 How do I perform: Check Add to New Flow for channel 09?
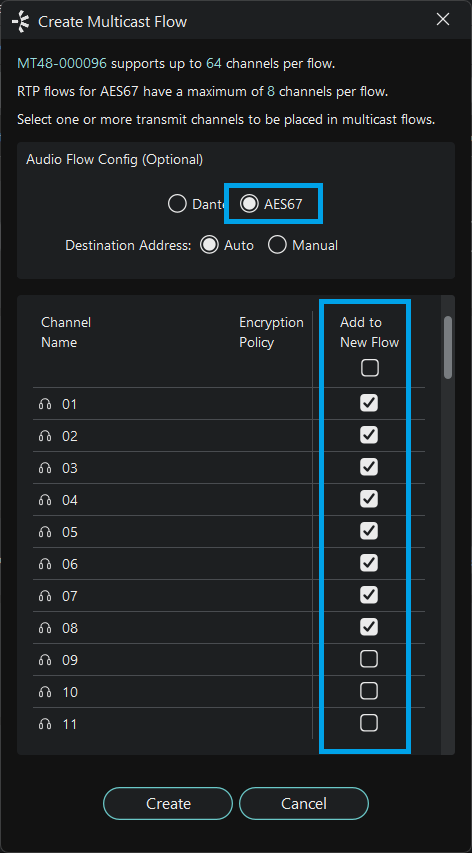(x=369, y=659)
